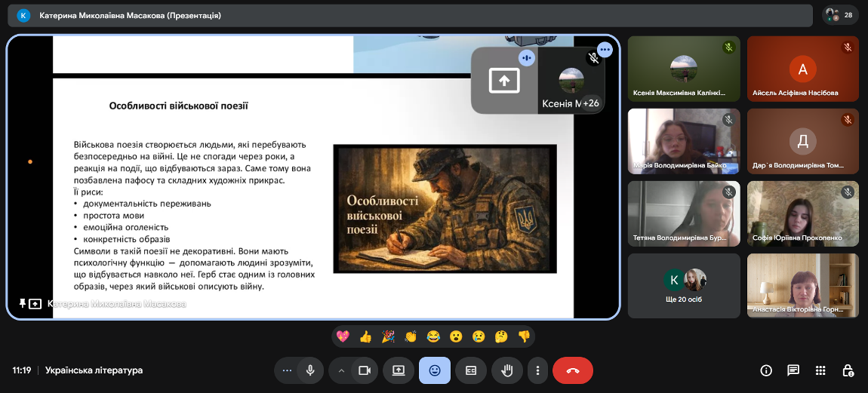The width and height of the screenshot is (868, 393).
Task: Click the presenting icon beside Катерина's name label
Action: click(x=35, y=303)
